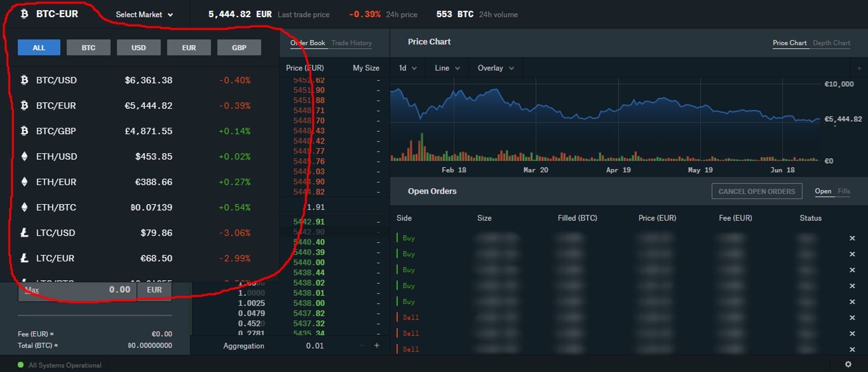Filter markets by the EUR toggle
Viewport: 868px width, 372px height.
pos(189,48)
